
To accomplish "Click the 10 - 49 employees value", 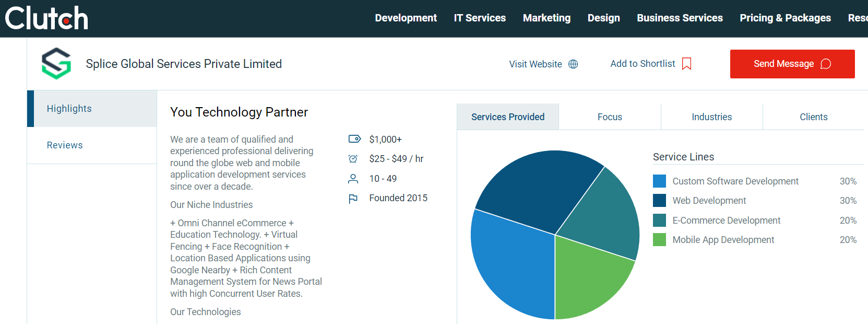I will tap(383, 179).
